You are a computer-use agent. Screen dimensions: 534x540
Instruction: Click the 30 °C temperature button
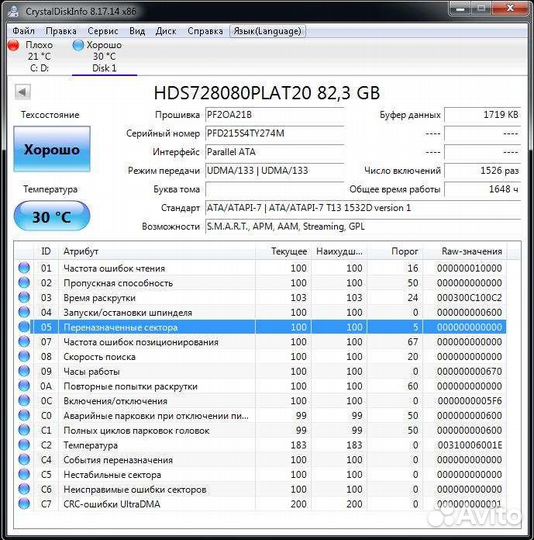point(52,216)
